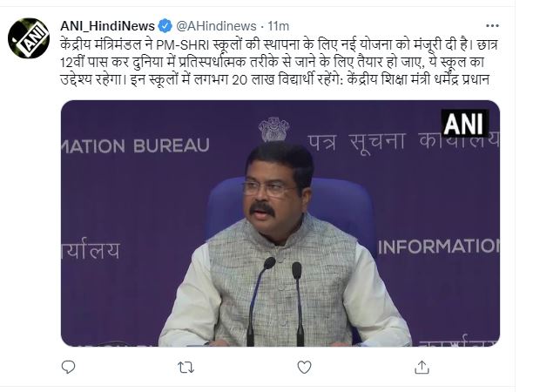533x392 pixels.
Task: Open the reply speech bubble icon
Action: [68, 368]
